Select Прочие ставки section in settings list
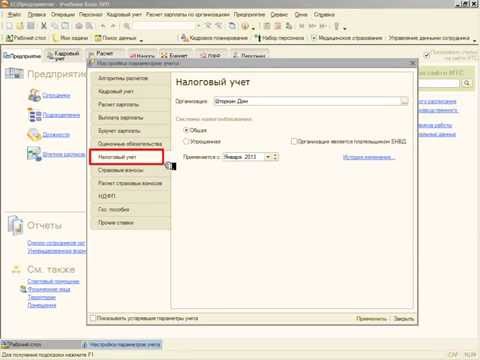 coord(130,222)
